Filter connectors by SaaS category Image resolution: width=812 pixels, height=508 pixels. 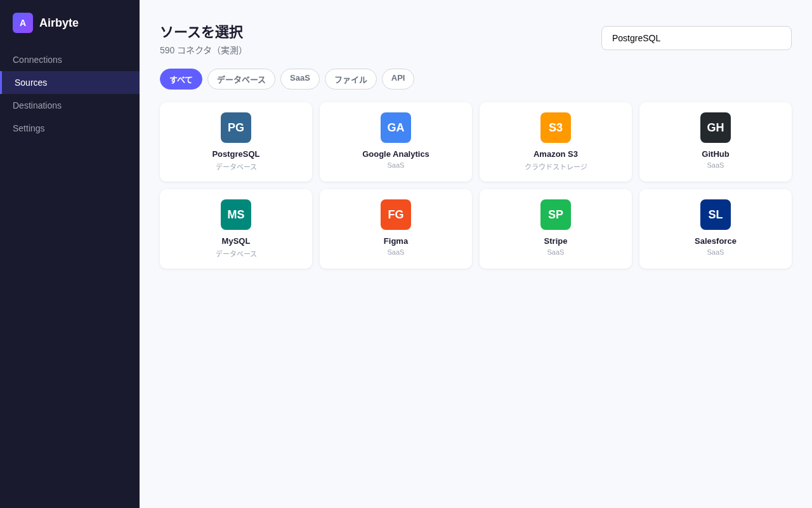[300, 79]
